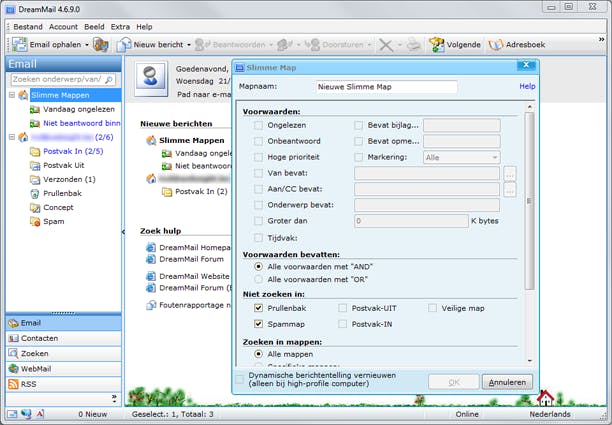
Task: Collapse the sidebar with the splitter arrow
Action: pos(123,232)
